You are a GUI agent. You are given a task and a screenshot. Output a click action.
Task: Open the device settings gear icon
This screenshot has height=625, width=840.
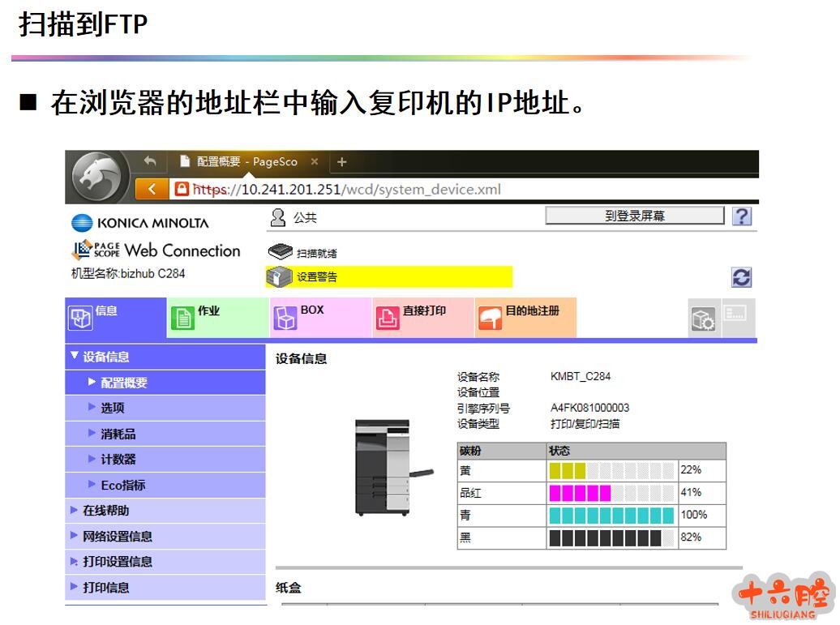[x=702, y=320]
